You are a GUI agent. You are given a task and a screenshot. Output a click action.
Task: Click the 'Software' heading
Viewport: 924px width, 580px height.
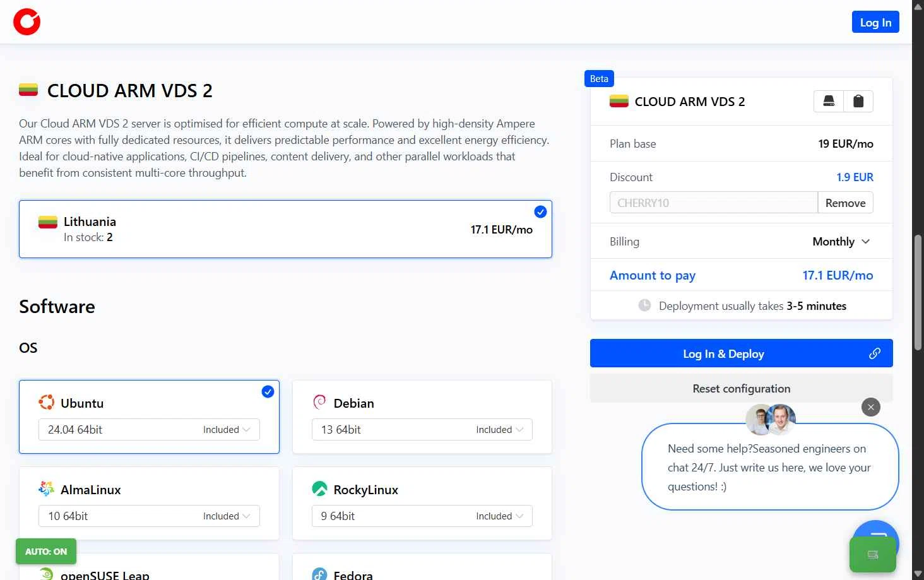pyautogui.click(x=57, y=307)
